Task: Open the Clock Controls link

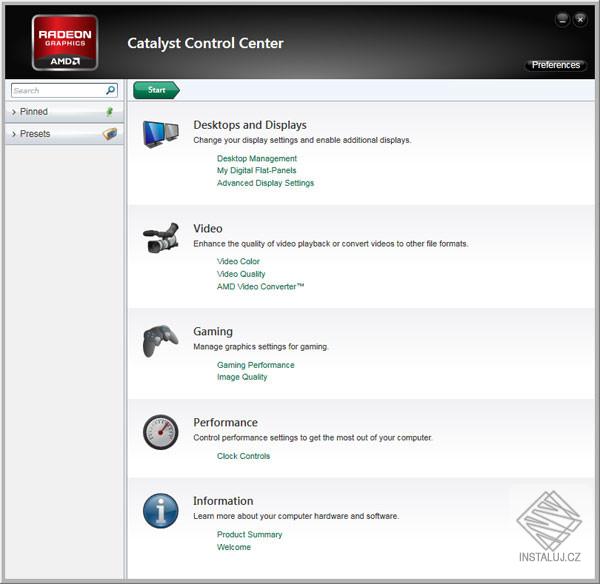Action: 243,456
